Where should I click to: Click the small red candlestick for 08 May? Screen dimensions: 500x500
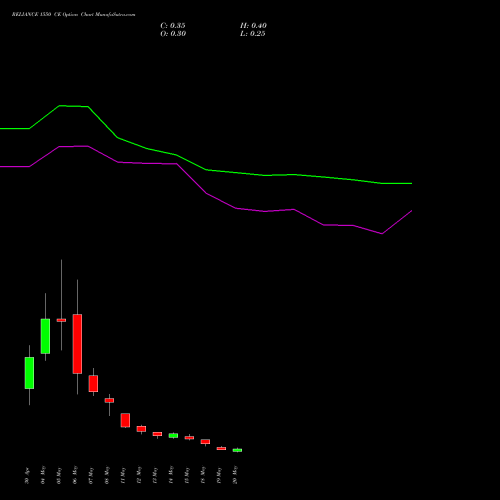109,400
